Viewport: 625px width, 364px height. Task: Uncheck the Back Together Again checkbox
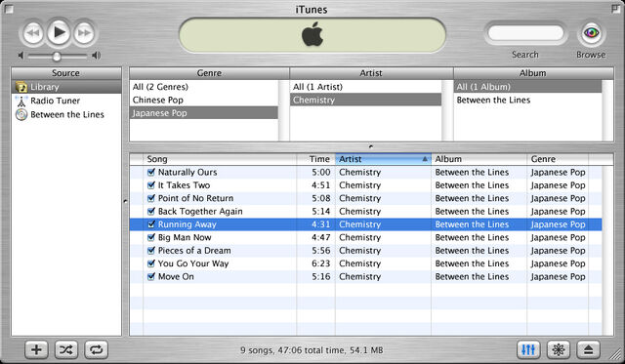pyautogui.click(x=151, y=211)
